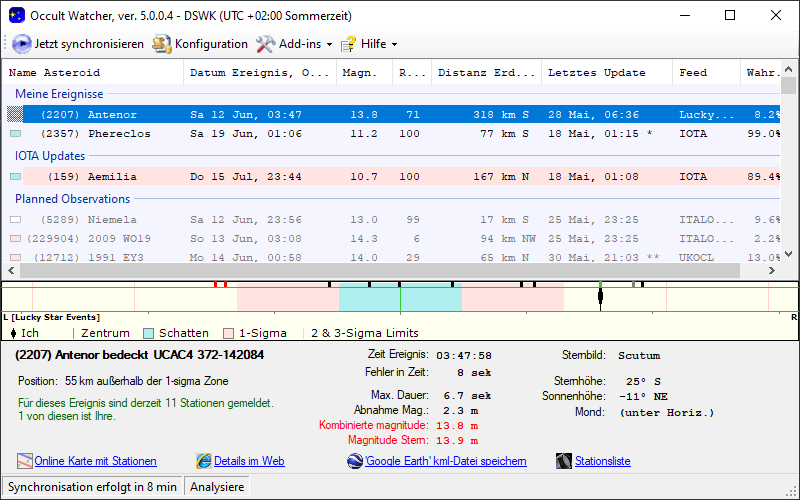This screenshot has width=800, height=500.
Task: Open Konfiguration settings icon
Action: pos(161,44)
